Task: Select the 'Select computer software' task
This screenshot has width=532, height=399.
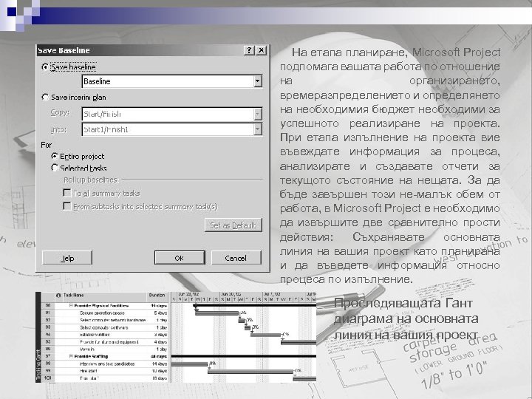Action: [x=104, y=327]
